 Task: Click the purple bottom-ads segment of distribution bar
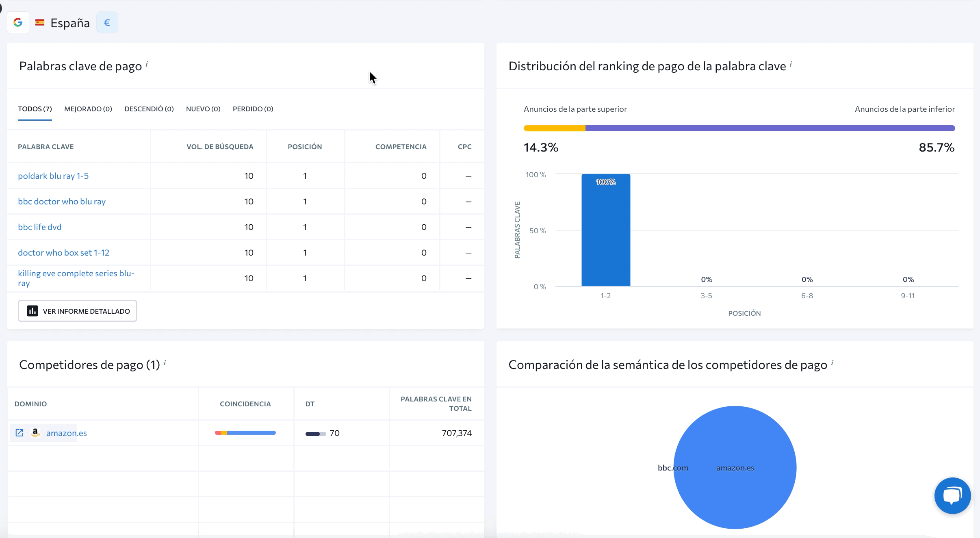tap(770, 128)
